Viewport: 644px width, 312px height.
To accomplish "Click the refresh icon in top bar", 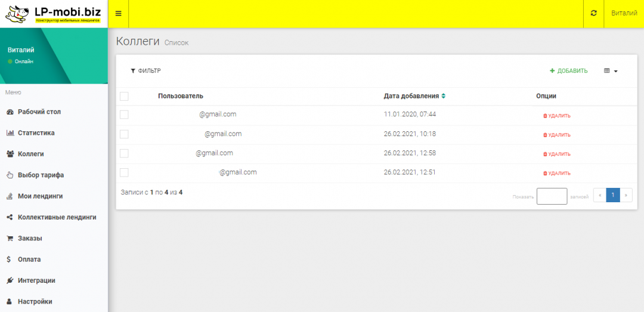I will (593, 13).
